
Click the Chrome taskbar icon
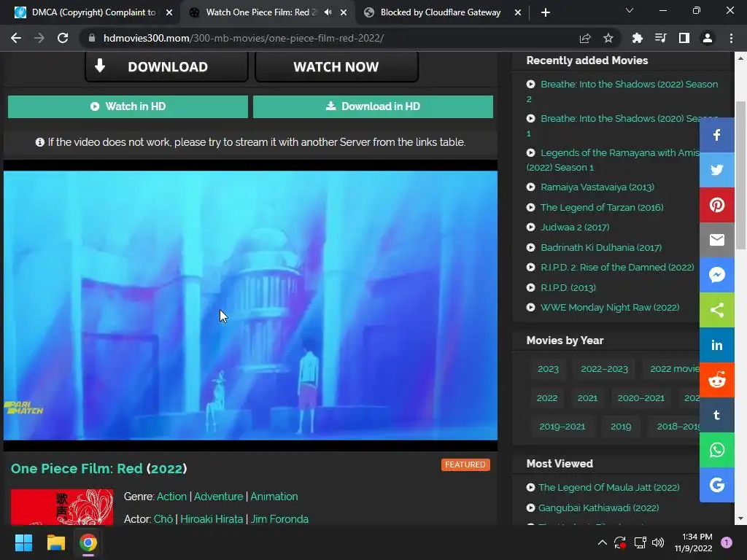(x=88, y=542)
